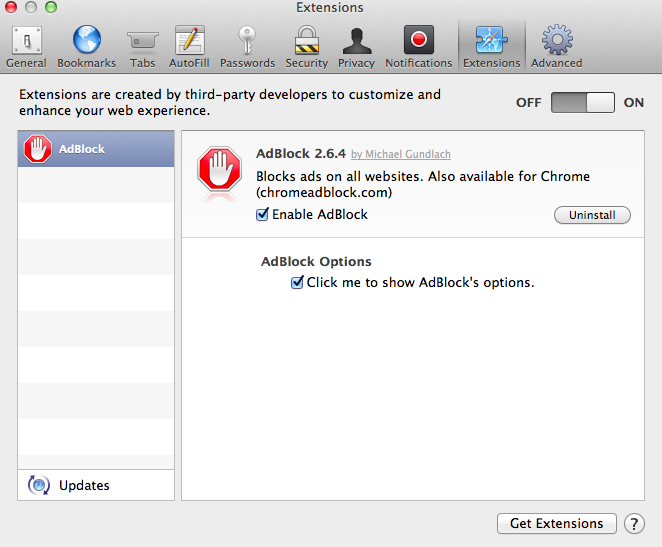
Task: Go to the Privacy preferences pane
Action: (356, 46)
